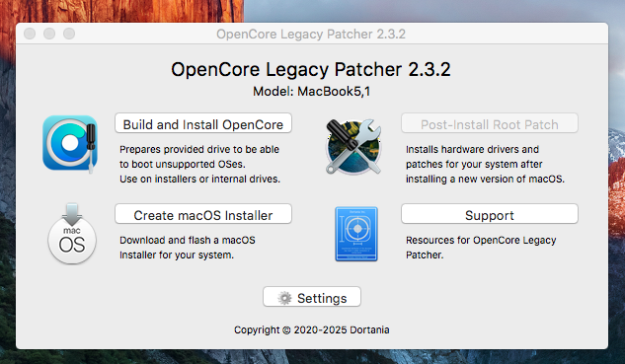Click the 'Installs hardware drivers and' description
This screenshot has width=625, height=364.
pyautogui.click(x=472, y=150)
